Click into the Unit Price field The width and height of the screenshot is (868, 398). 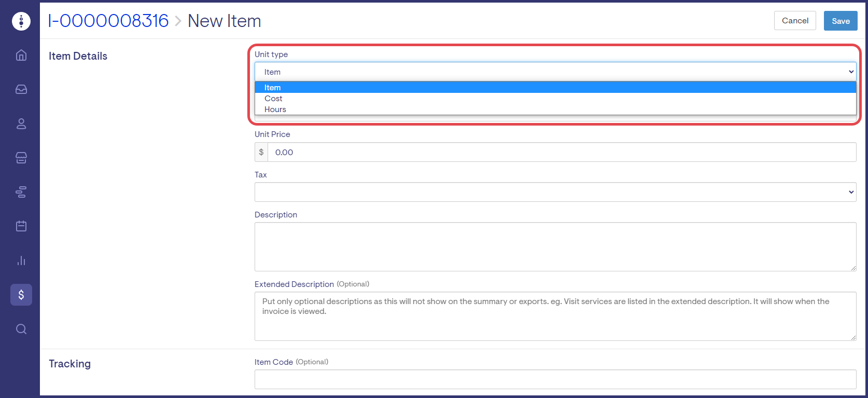pos(562,152)
